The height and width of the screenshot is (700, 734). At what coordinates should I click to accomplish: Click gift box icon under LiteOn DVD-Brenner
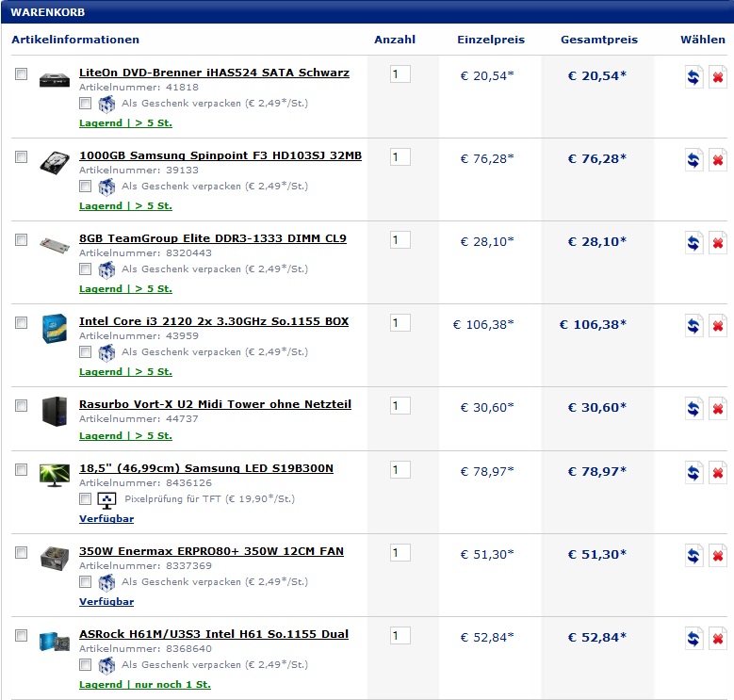pos(106,104)
